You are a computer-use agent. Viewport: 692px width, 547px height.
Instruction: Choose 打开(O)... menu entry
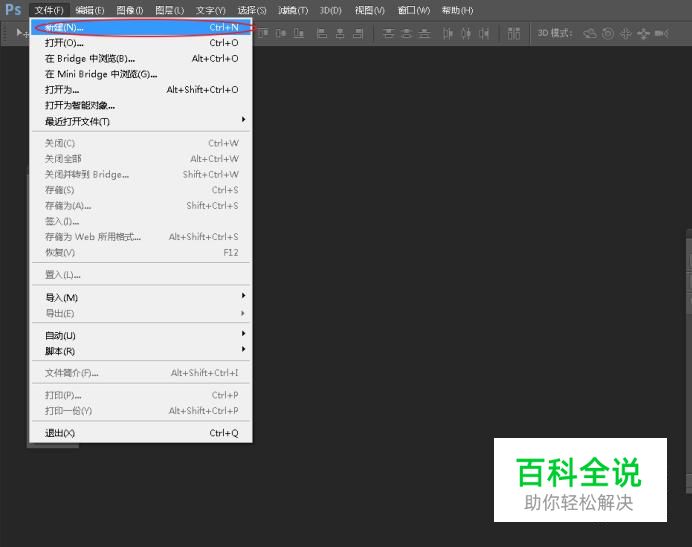141,43
